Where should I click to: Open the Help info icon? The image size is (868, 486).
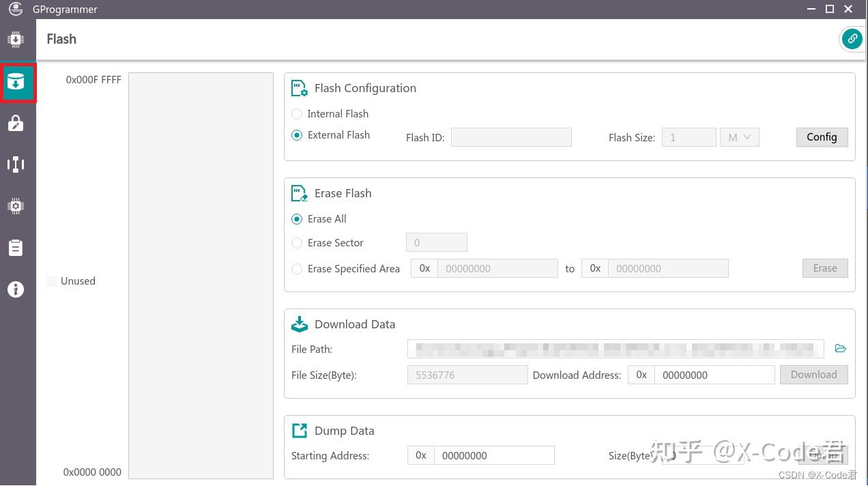[x=16, y=289]
